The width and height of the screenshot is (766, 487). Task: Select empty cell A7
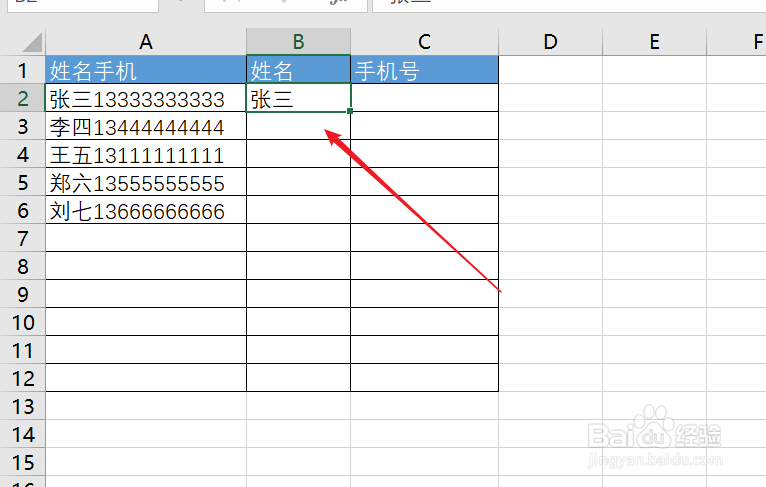pos(146,238)
